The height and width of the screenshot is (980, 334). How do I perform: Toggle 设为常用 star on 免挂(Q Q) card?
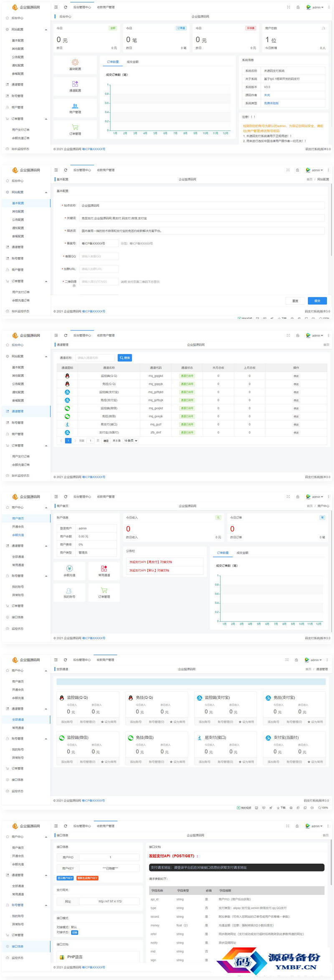pos(171,722)
